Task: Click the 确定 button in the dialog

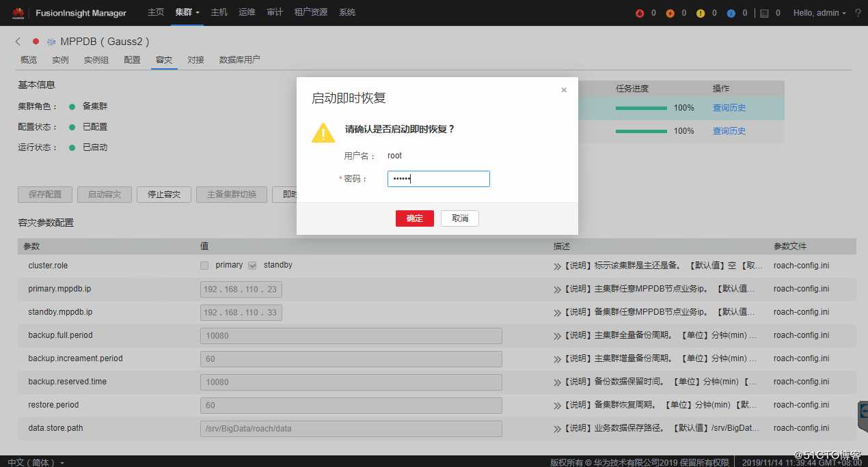Action: (x=414, y=218)
